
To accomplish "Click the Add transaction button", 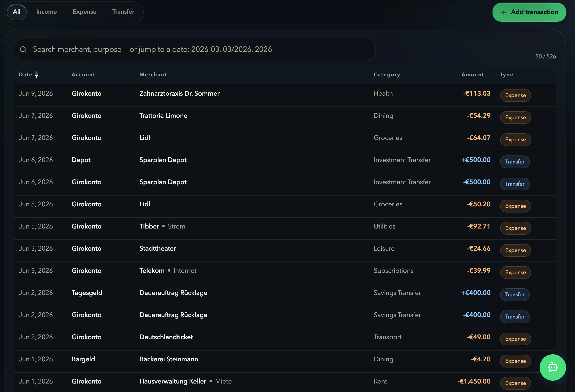I will pyautogui.click(x=529, y=12).
